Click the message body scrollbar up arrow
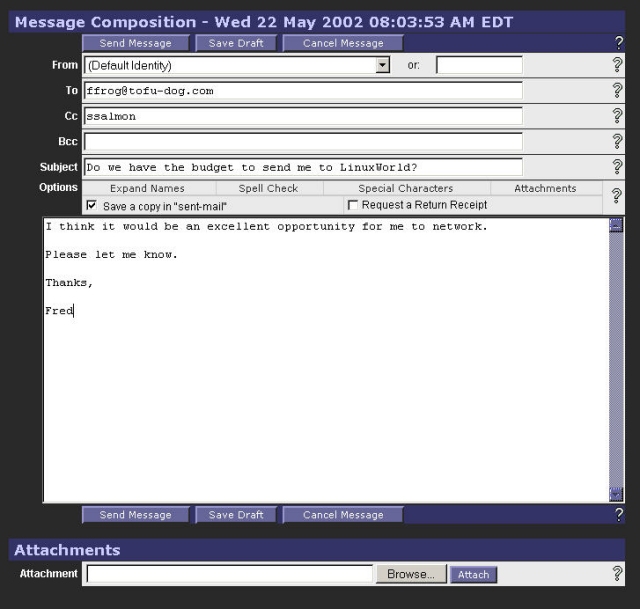640x609 pixels. tap(616, 225)
